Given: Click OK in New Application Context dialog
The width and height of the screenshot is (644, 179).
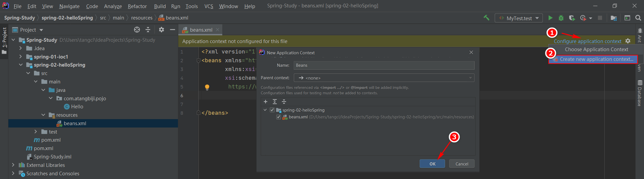Looking at the screenshot, I should (x=432, y=164).
